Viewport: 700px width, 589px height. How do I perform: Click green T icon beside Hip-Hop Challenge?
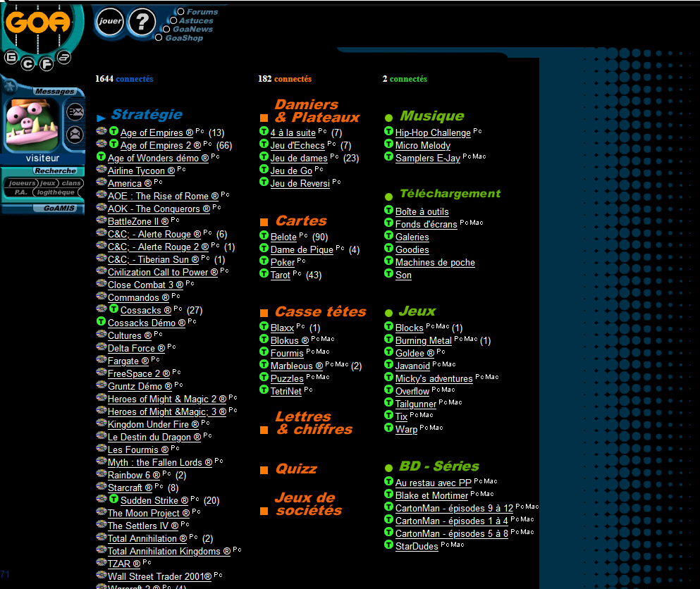click(389, 131)
